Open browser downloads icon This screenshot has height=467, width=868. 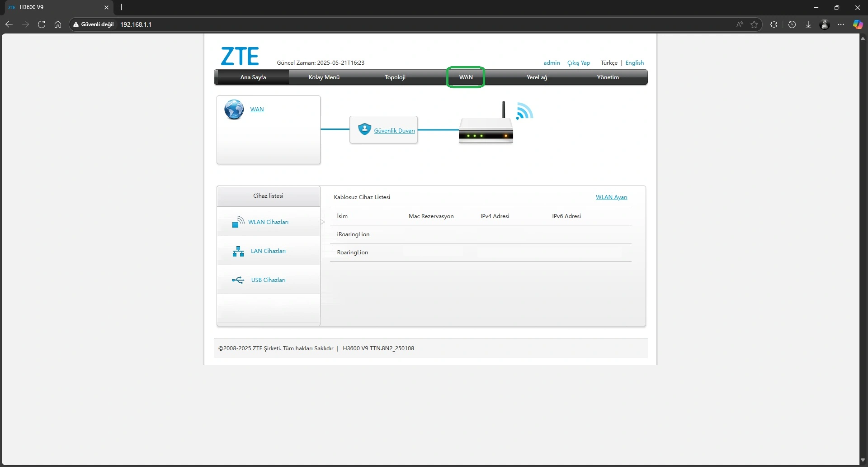tap(808, 24)
